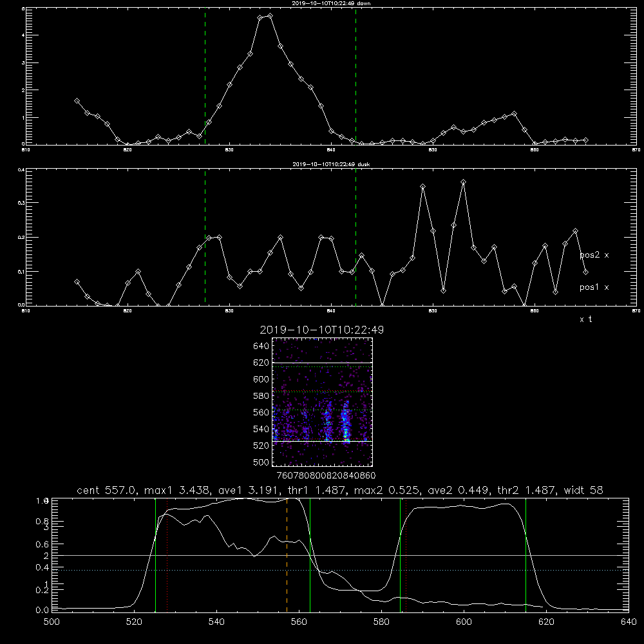Click the 'ave2 0.449' value in stats line

pyautogui.click(x=459, y=490)
